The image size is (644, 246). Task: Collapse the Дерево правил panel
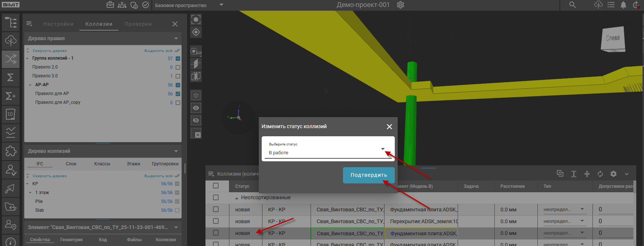point(176,39)
